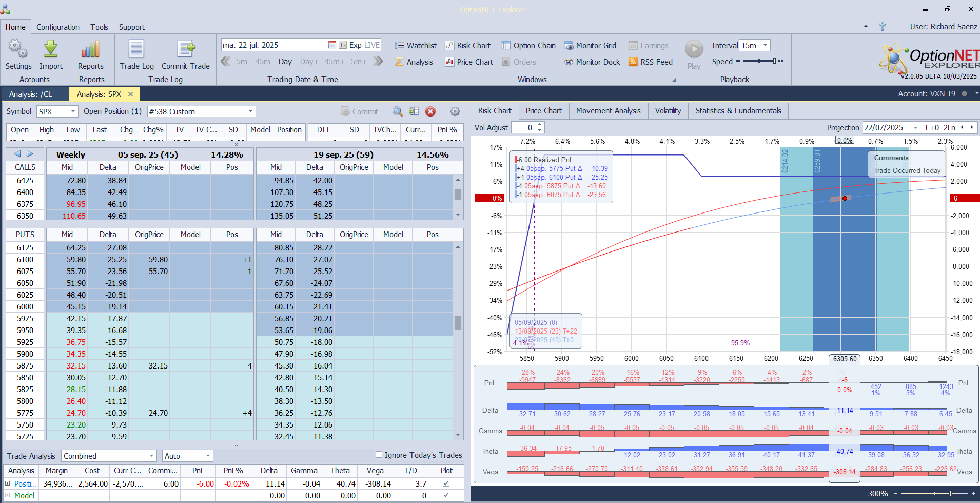980x503 pixels.
Task: Open the Watchlist window
Action: [x=416, y=46]
